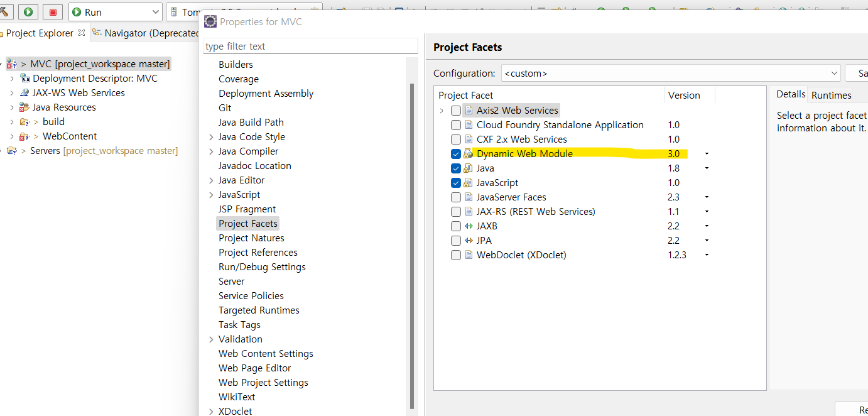Viewport: 868px width, 416px height.
Task: Check the CXF 2.x Web Services facet
Action: (x=456, y=140)
